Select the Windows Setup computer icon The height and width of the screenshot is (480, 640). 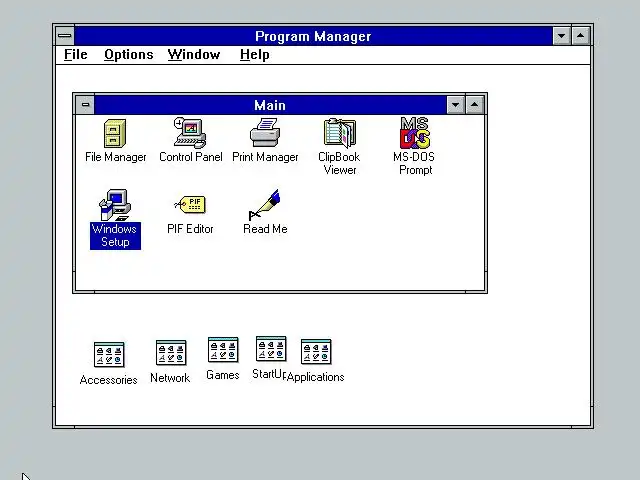(115, 205)
